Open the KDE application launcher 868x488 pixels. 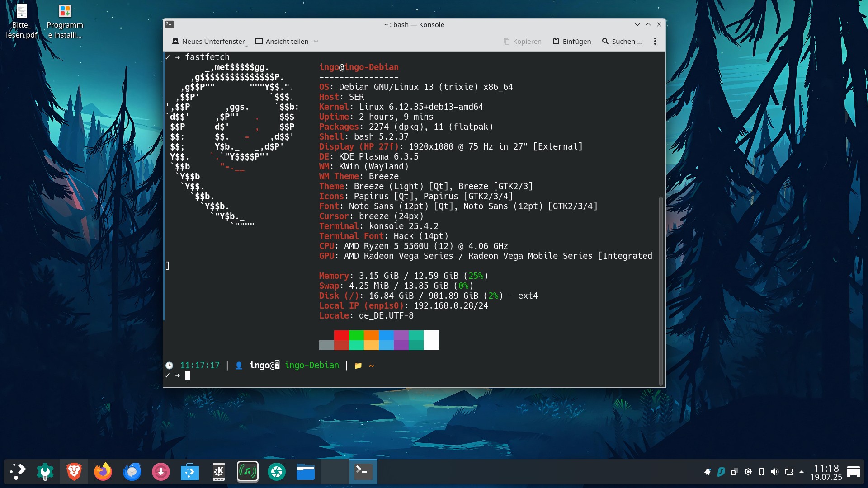[18, 472]
